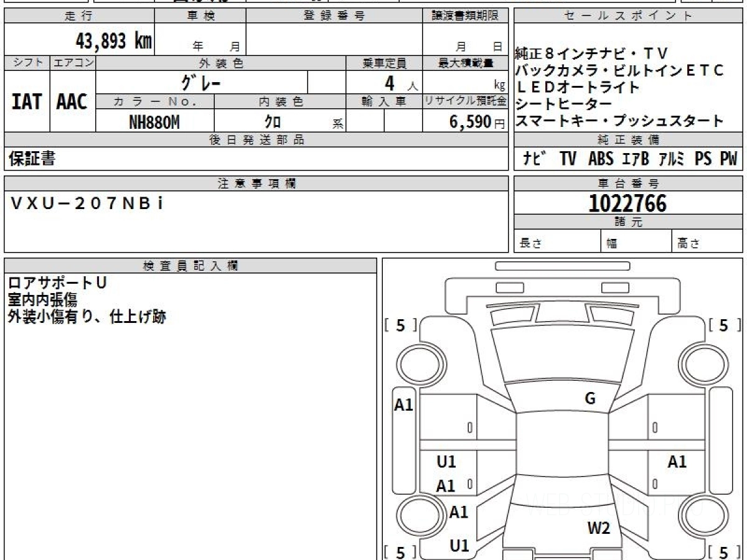Click the 高さ dimension cell
This screenshot has width=747, height=560.
[x=708, y=241]
